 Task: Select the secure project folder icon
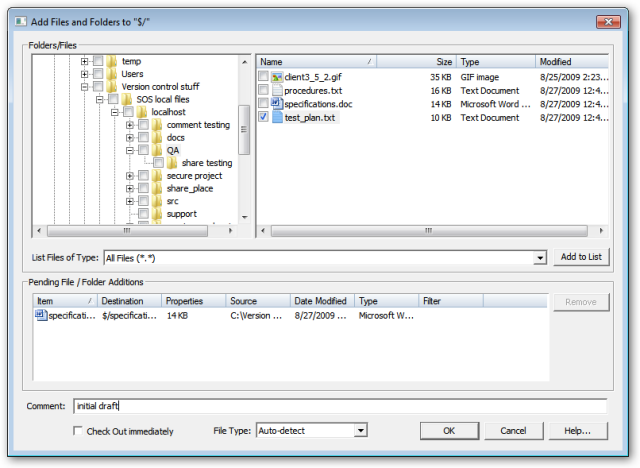[x=158, y=176]
